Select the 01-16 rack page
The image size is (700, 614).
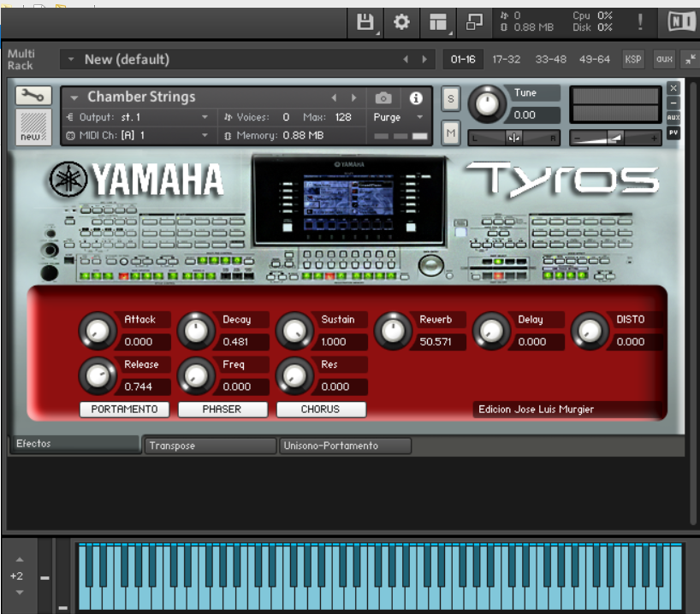[x=463, y=59]
